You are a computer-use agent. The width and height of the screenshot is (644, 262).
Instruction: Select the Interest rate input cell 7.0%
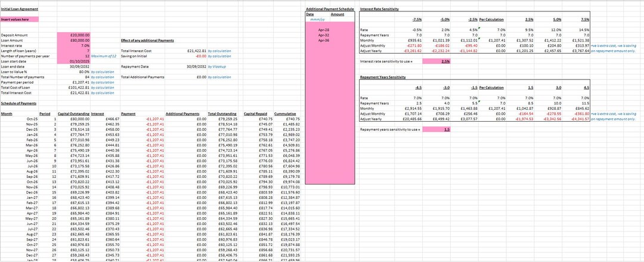click(74, 45)
